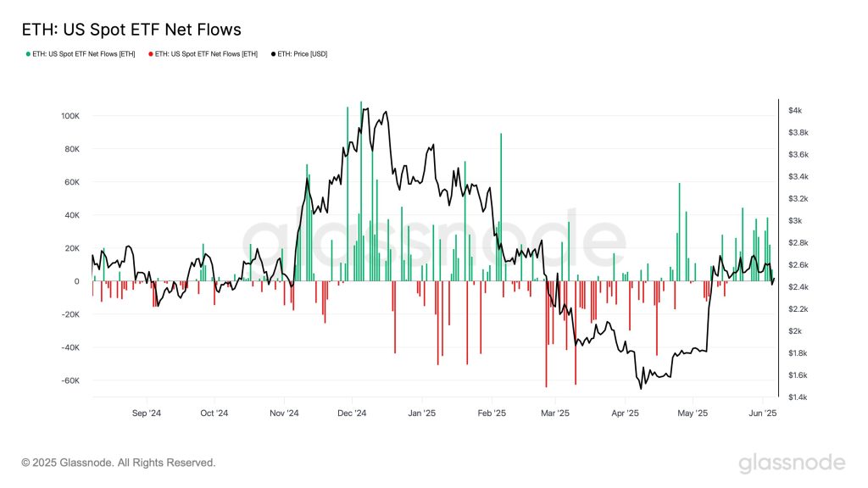Click the -60K left axis label
Screen dimensions: 868x488
point(70,380)
